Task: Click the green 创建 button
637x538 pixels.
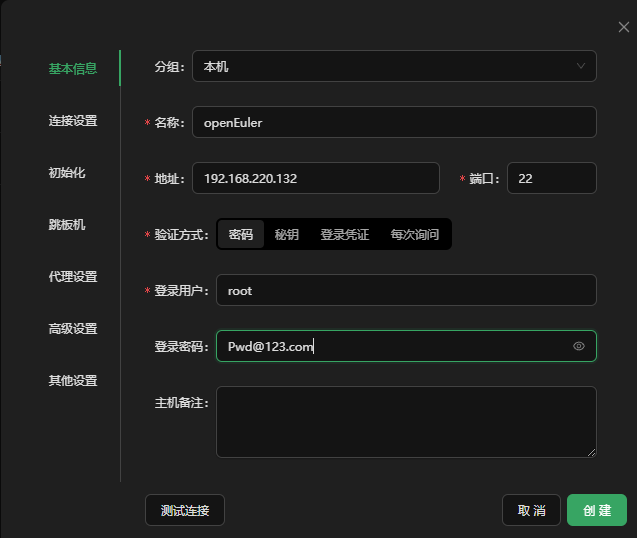Action: 597,510
